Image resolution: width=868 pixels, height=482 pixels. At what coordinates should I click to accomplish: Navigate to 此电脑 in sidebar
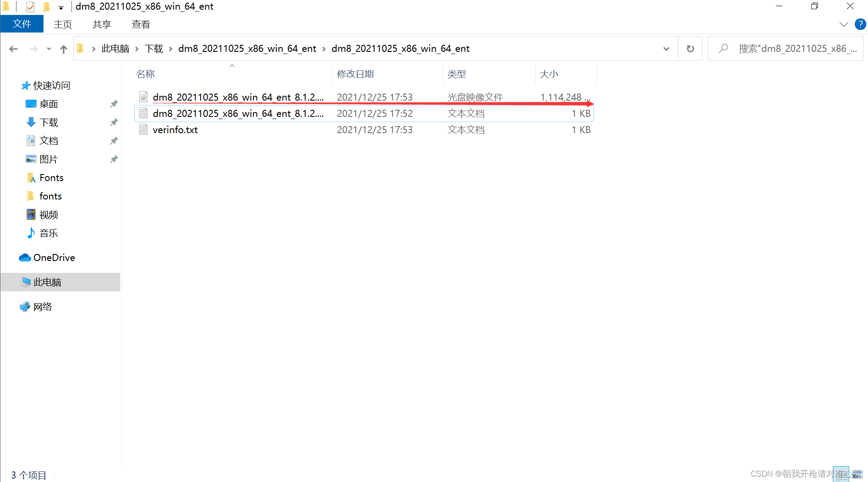pos(47,282)
